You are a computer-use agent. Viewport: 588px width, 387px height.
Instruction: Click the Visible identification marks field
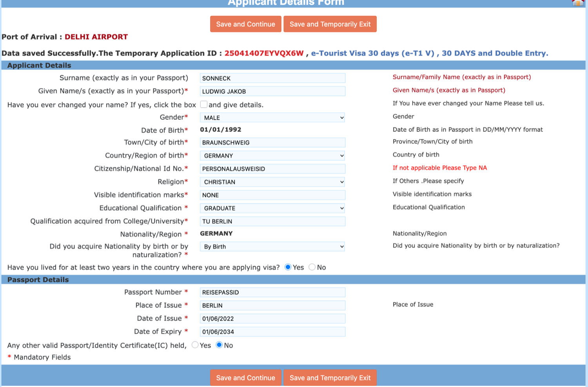coord(272,195)
